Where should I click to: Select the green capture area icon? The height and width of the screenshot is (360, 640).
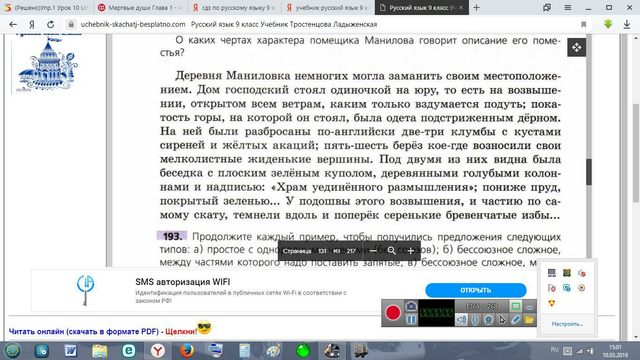[516, 306]
